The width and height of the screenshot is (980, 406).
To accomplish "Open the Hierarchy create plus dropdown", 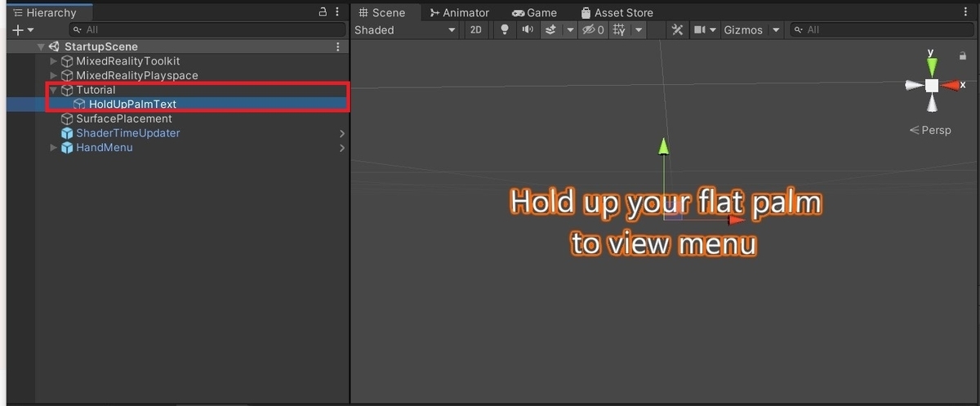I will pyautogui.click(x=24, y=30).
